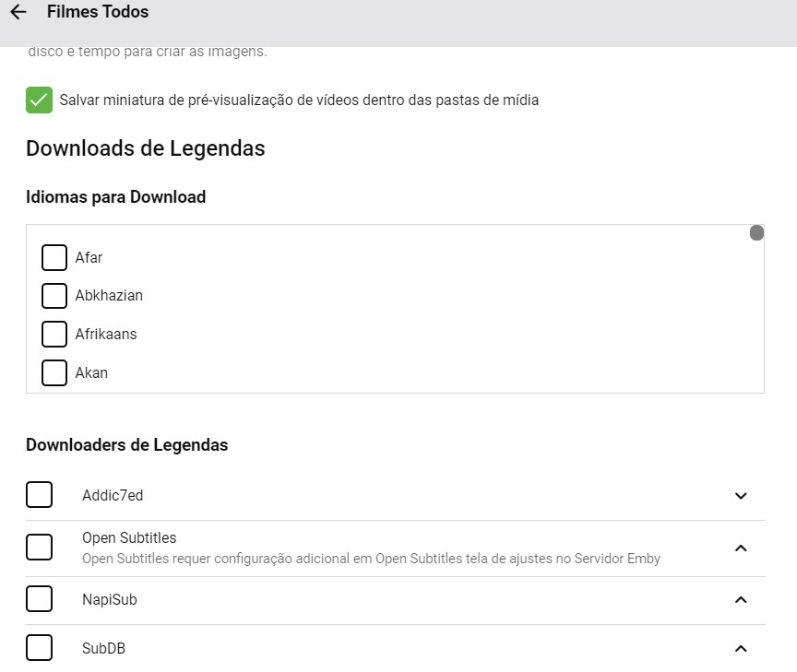Screen dimensions: 797x672
Task: Go back using the arrow icon
Action: tap(18, 13)
